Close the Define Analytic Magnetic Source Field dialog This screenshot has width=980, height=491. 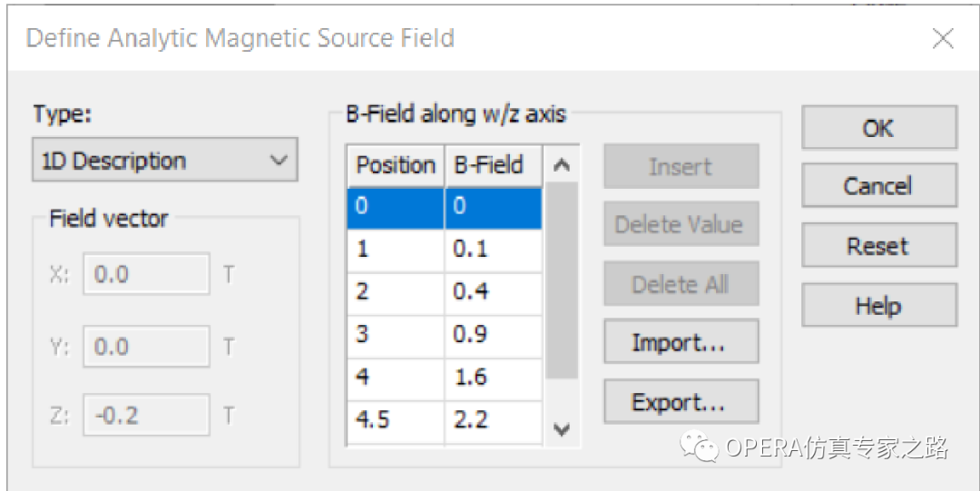coord(943,39)
